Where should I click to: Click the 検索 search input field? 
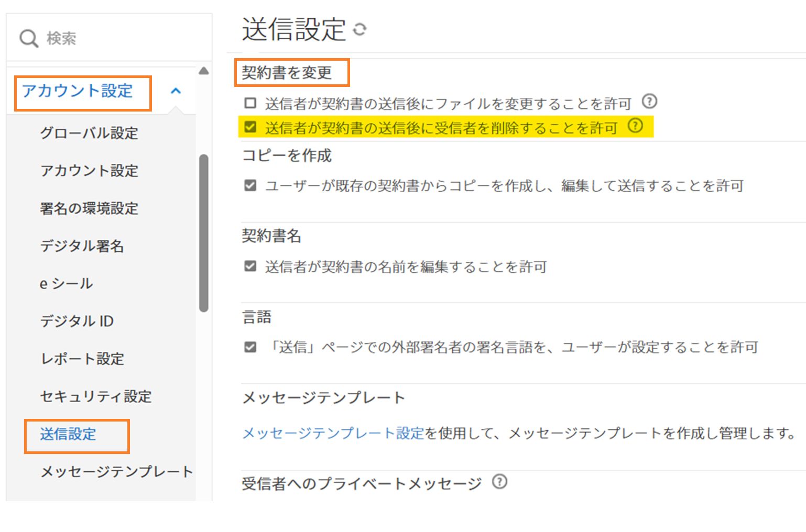click(x=105, y=37)
